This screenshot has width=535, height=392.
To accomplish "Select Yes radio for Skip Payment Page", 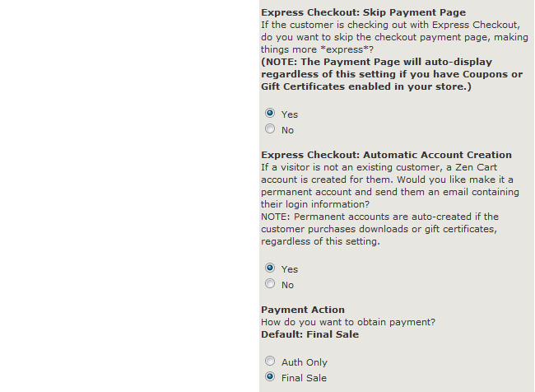I will (270, 114).
